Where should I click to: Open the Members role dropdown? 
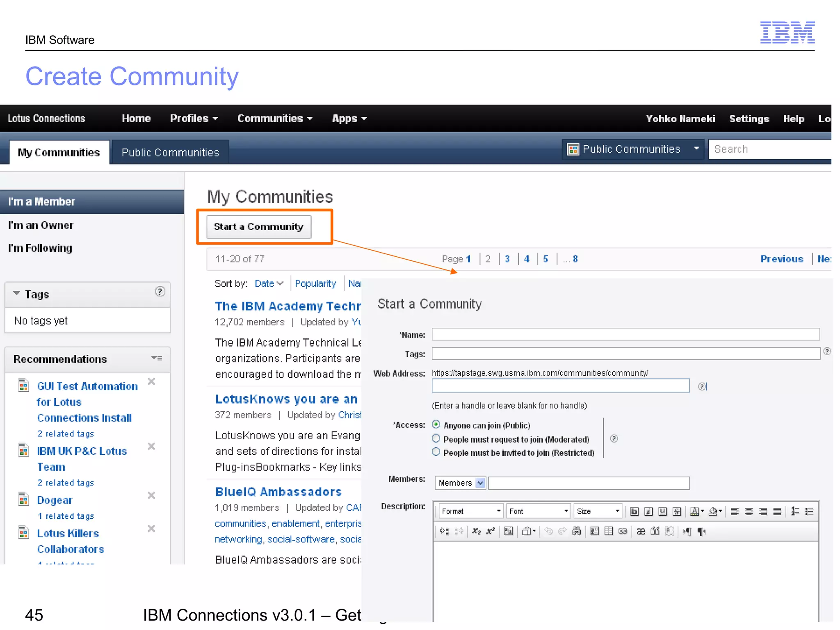[461, 483]
